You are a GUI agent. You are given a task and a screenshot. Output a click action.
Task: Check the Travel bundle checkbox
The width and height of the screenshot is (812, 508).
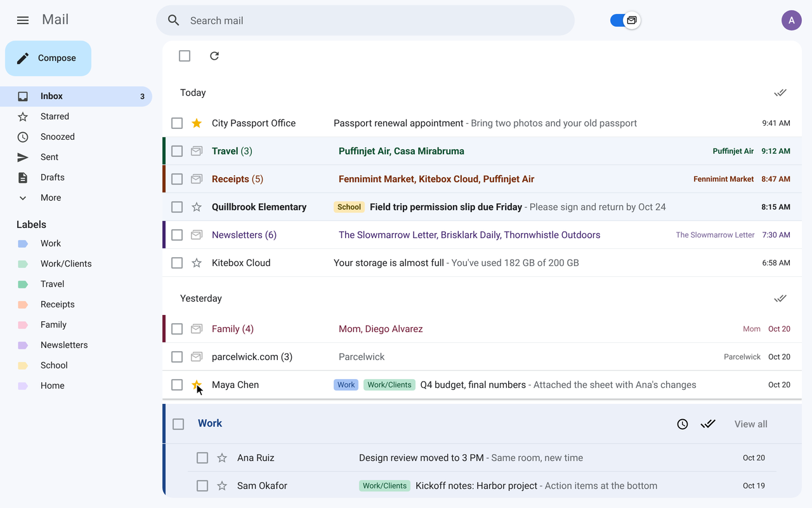coord(177,151)
